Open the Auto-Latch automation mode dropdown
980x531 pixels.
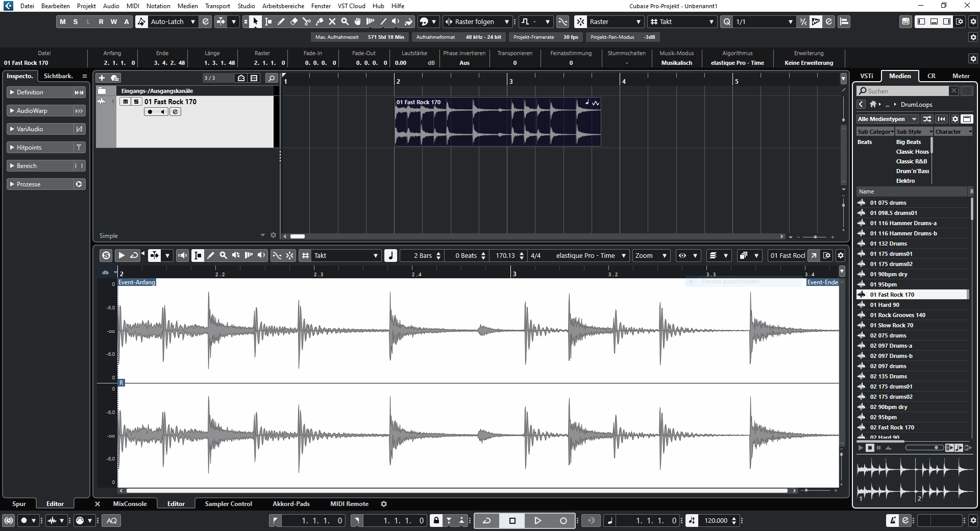click(192, 21)
